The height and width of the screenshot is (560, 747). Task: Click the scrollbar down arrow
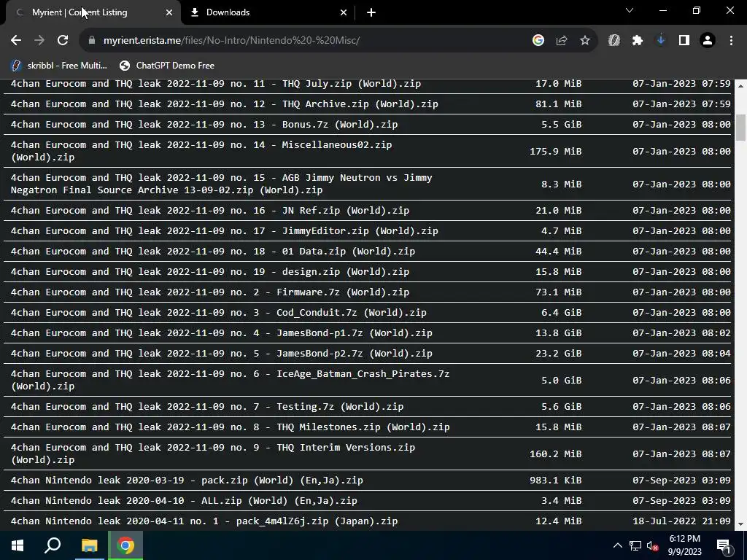pyautogui.click(x=740, y=524)
